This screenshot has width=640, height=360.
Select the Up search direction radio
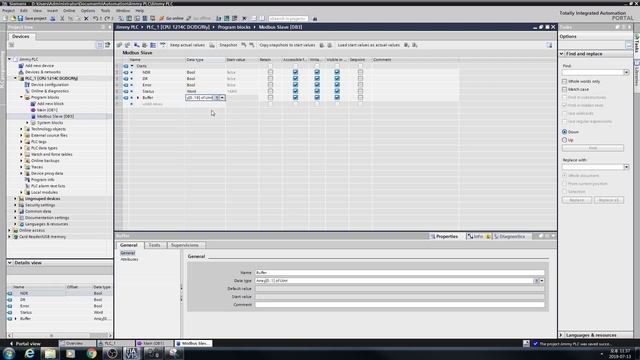tap(564, 140)
